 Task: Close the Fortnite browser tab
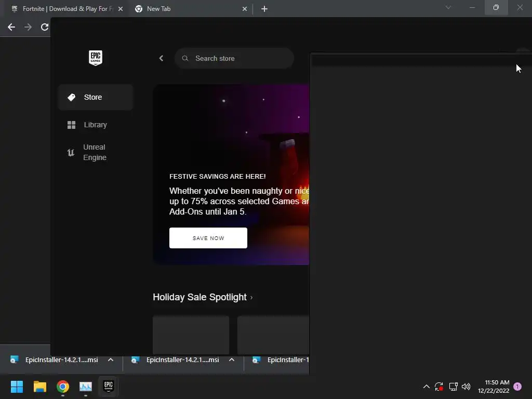pyautogui.click(x=121, y=9)
